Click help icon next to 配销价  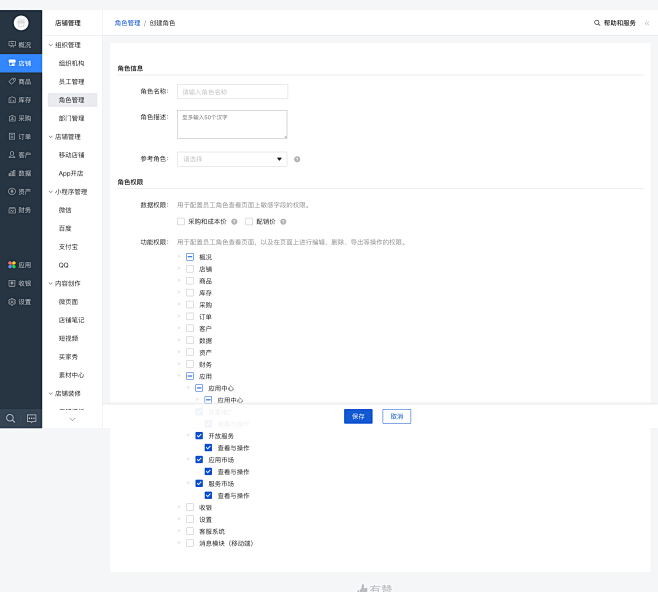[x=283, y=222]
